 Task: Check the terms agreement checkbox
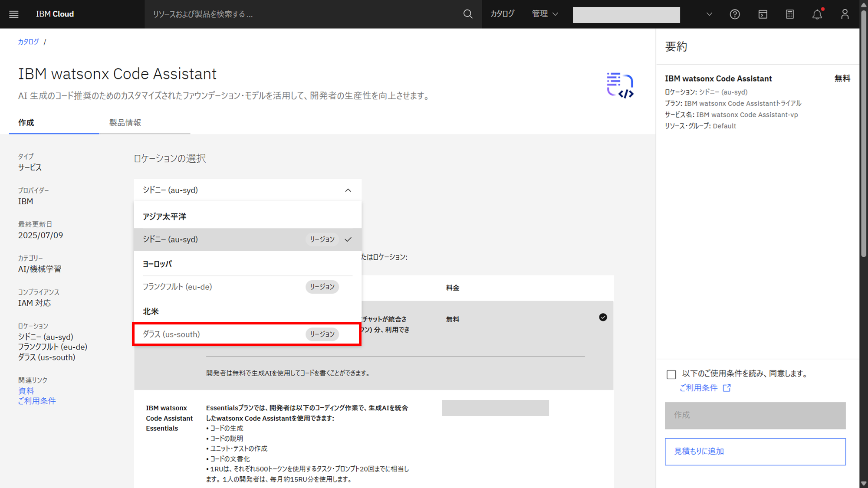671,374
